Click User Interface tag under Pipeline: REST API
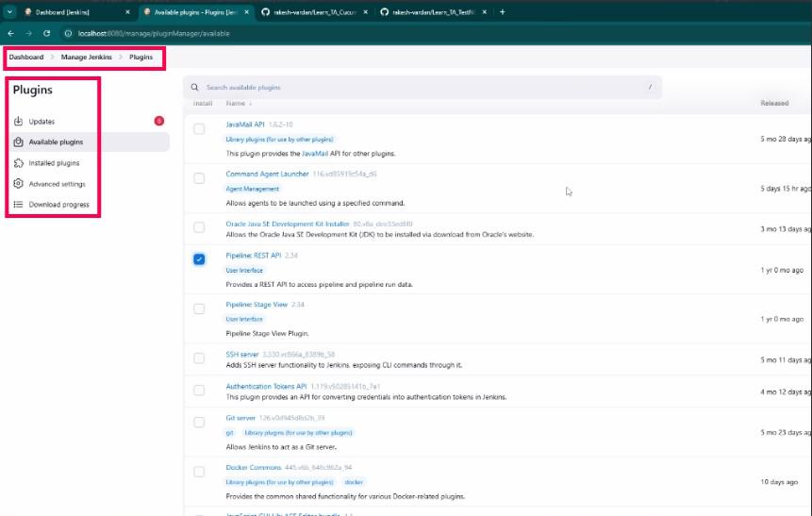This screenshot has width=812, height=516. pyautogui.click(x=244, y=271)
